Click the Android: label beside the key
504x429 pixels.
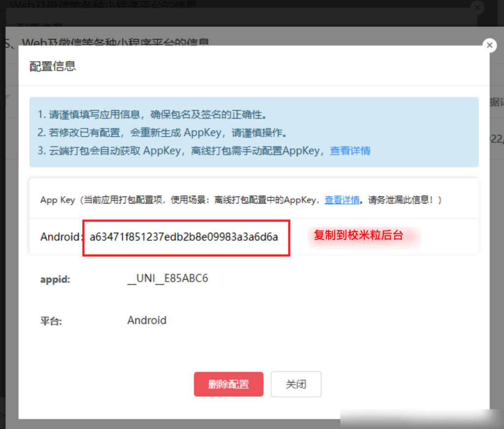pyautogui.click(x=61, y=237)
